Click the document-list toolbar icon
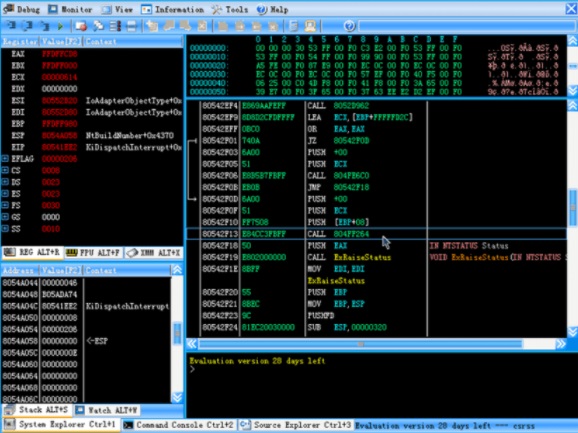578x433 pixels. coord(293,26)
